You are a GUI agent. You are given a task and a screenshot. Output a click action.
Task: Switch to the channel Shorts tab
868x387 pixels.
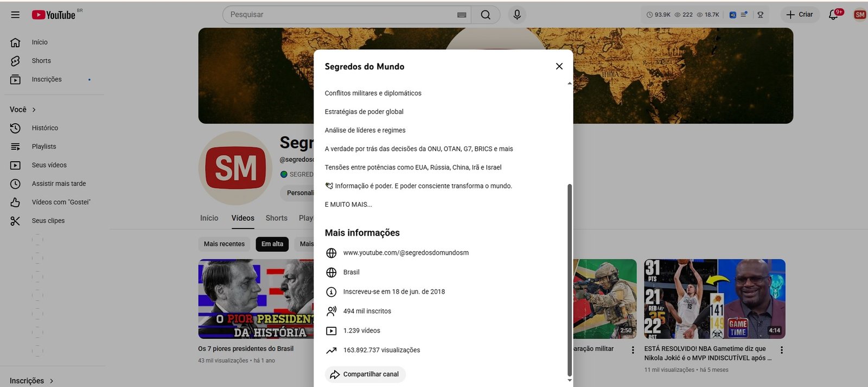(277, 218)
